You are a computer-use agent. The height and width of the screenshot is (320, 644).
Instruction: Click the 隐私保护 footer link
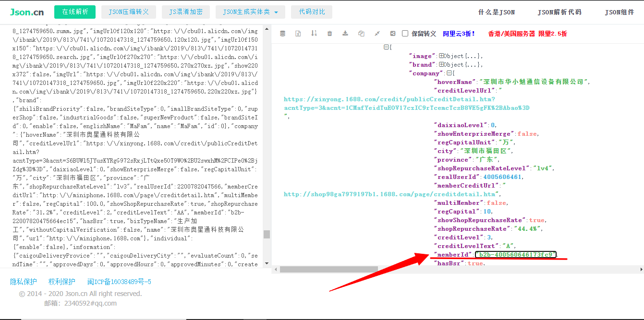[24, 282]
